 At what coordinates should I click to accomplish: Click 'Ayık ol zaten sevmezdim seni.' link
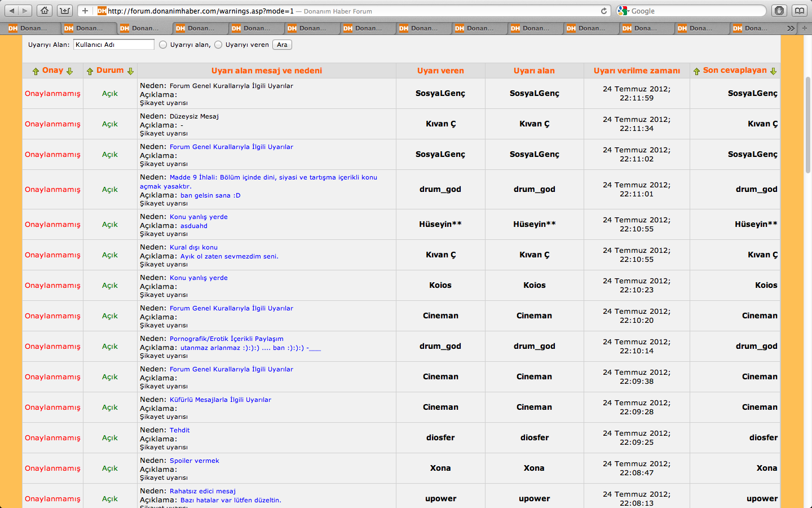coord(230,256)
